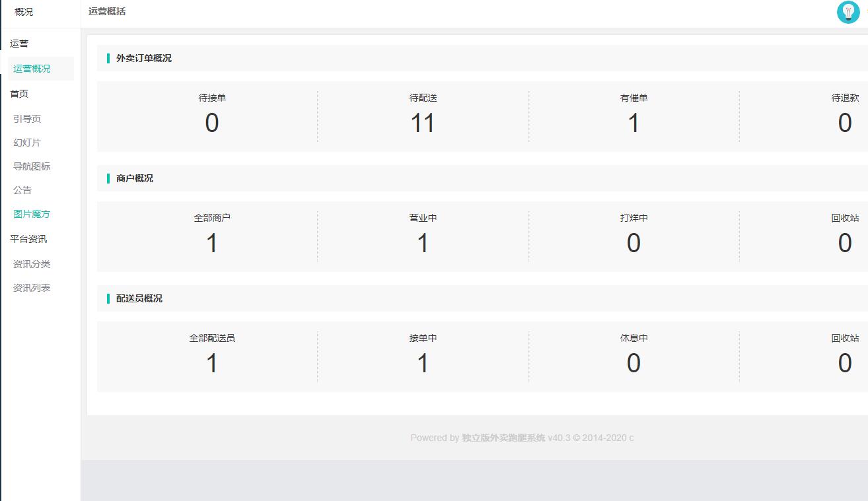Click the 休息中 courier count
Viewport: 868px width, 501px height.
point(633,364)
